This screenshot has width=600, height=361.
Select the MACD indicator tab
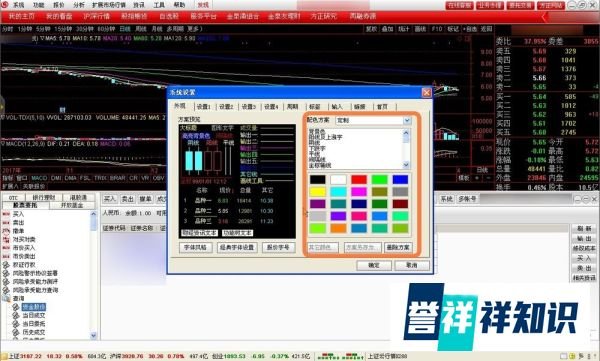(39, 178)
